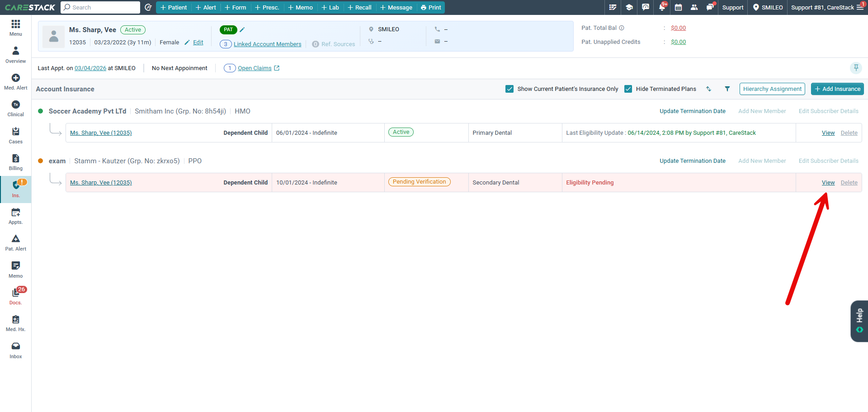Screen dimensions: 868x412
Task: Click the recent history icon beside Search
Action: [x=148, y=7]
